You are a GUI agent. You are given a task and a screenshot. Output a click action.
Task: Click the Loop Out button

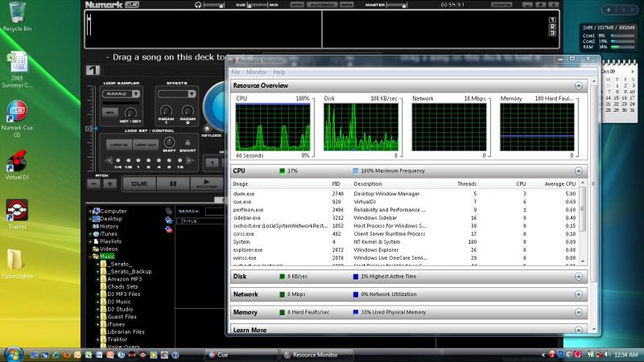click(146, 145)
